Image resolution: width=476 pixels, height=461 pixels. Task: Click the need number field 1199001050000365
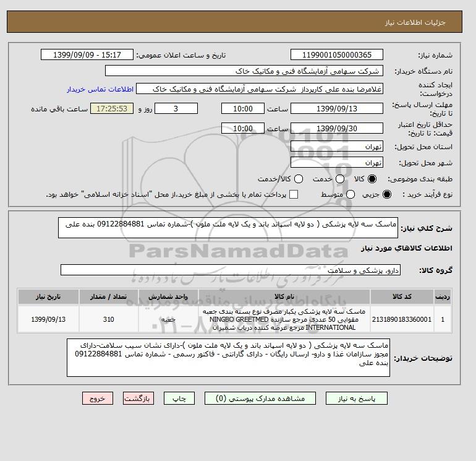[337, 54]
